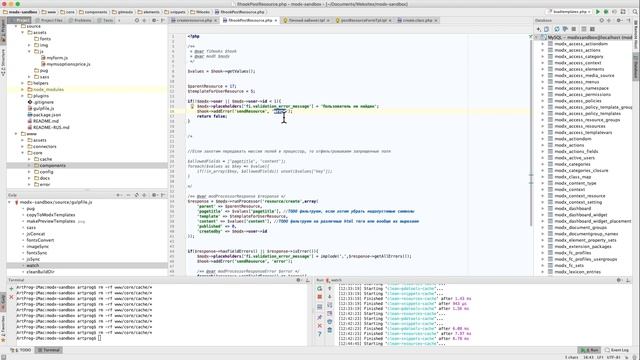This screenshot has width=640, height=360.
Task: Switch to Problems view tab
Action: pyautogui.click(x=80, y=20)
